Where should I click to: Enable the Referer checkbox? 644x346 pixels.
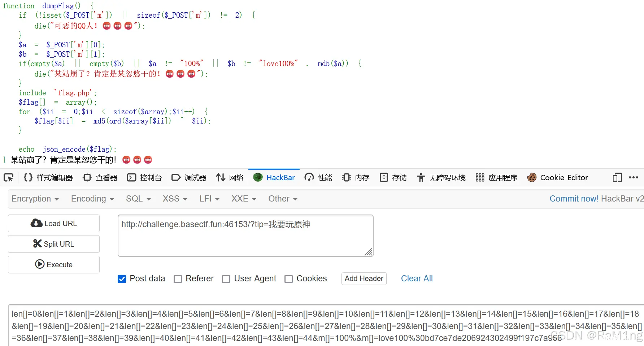(178, 279)
